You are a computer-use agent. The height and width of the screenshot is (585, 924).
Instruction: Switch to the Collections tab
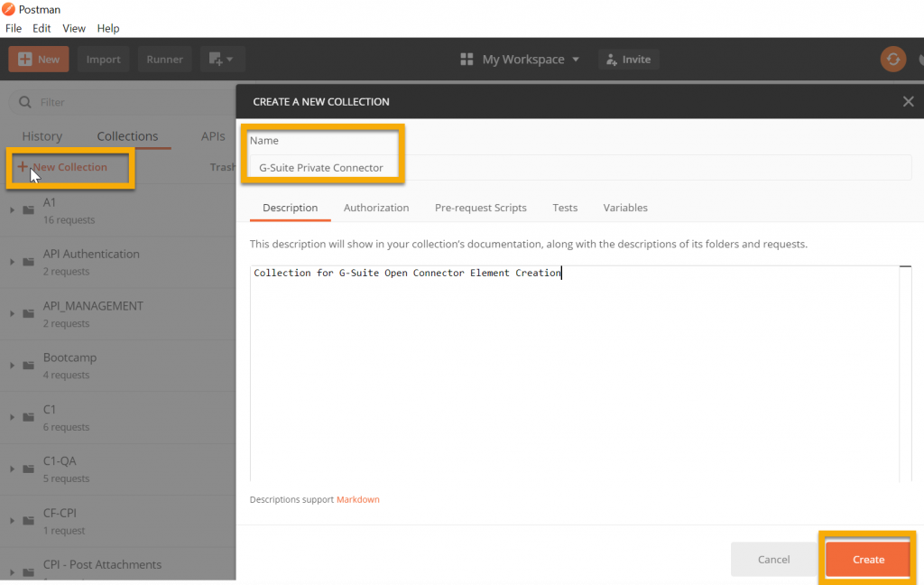pos(127,136)
